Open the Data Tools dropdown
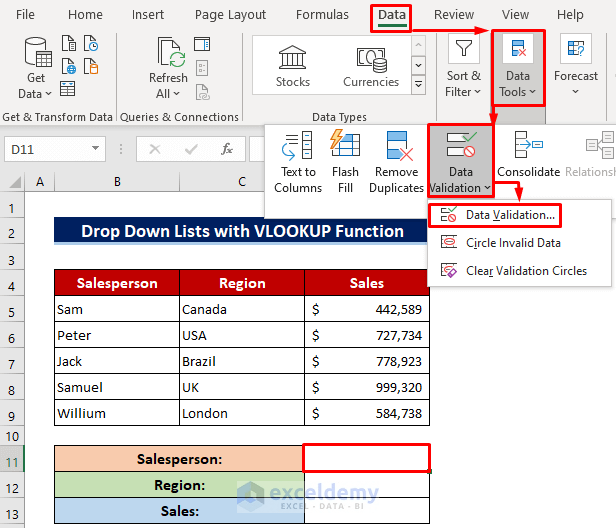The width and height of the screenshot is (616, 528). 518,68
